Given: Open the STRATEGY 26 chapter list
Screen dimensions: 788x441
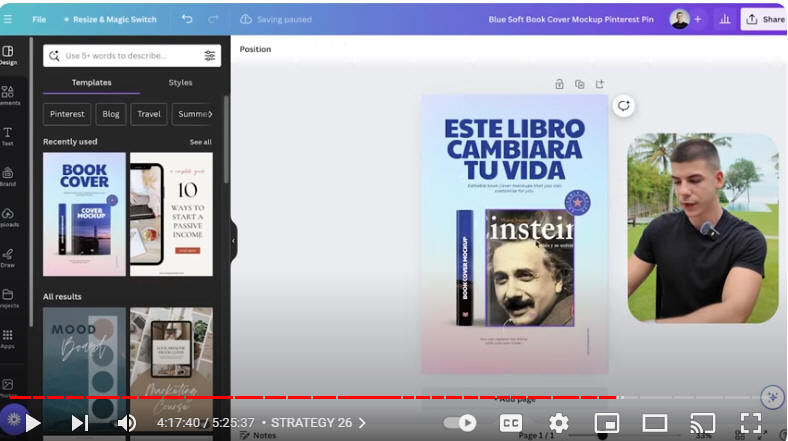Looking at the screenshot, I should pos(319,423).
